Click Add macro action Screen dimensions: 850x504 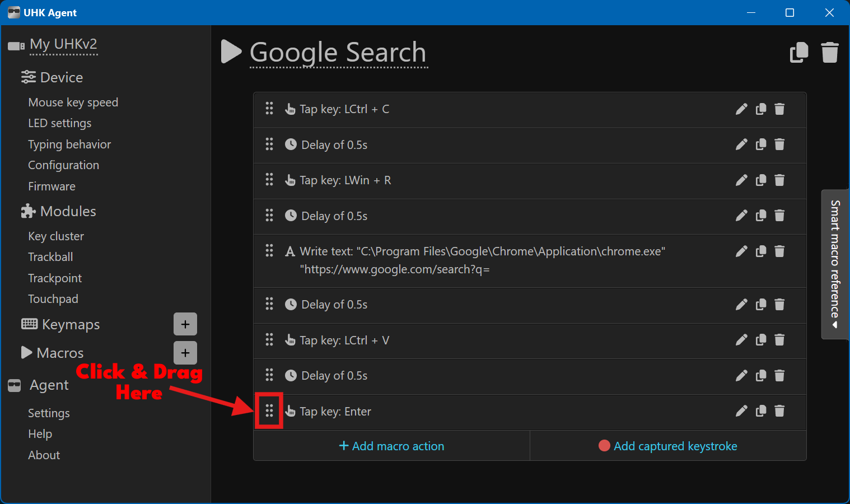(391, 446)
